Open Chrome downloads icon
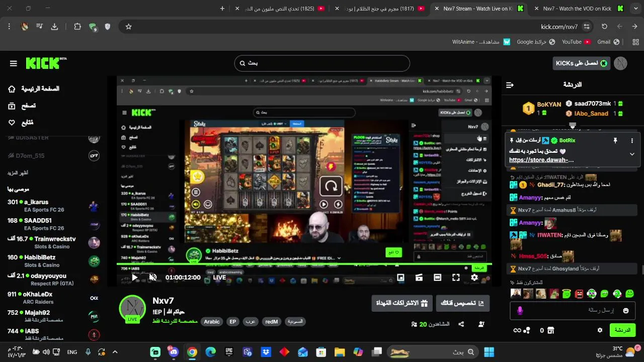The image size is (644, 362). point(54,27)
